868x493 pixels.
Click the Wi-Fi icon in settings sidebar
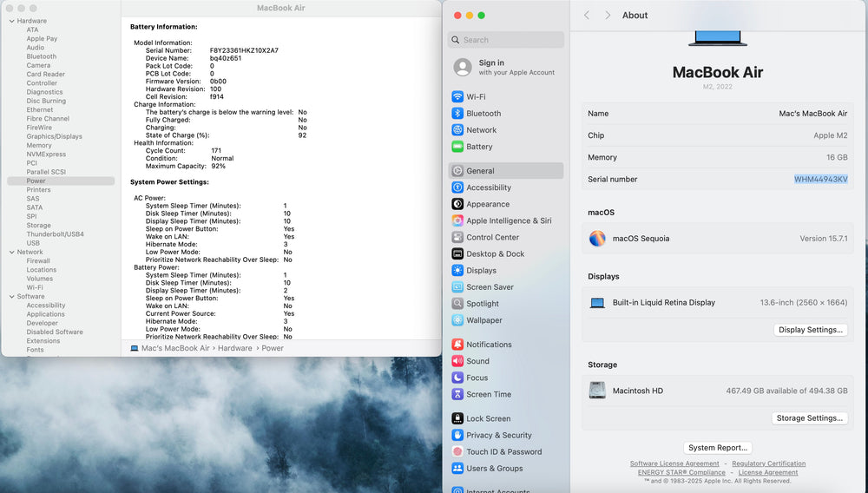point(457,97)
